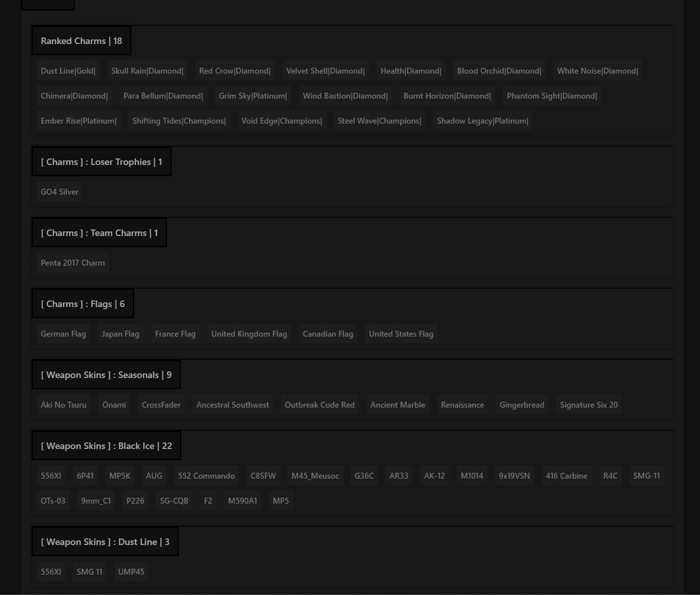Click the AUG tag

point(154,476)
